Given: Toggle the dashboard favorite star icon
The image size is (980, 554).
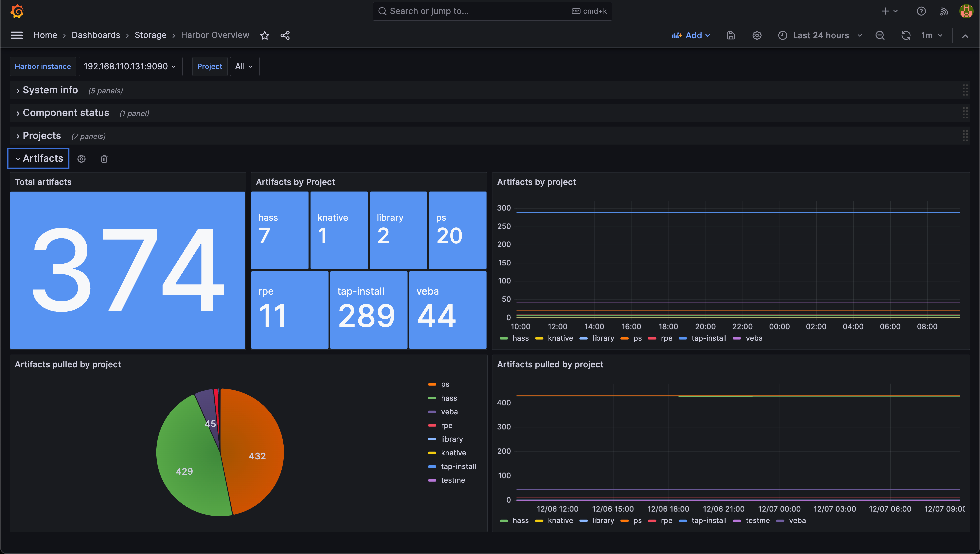Looking at the screenshot, I should tap(265, 34).
